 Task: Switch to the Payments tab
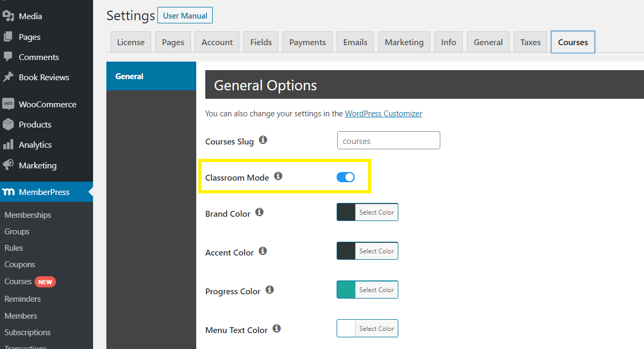(307, 42)
